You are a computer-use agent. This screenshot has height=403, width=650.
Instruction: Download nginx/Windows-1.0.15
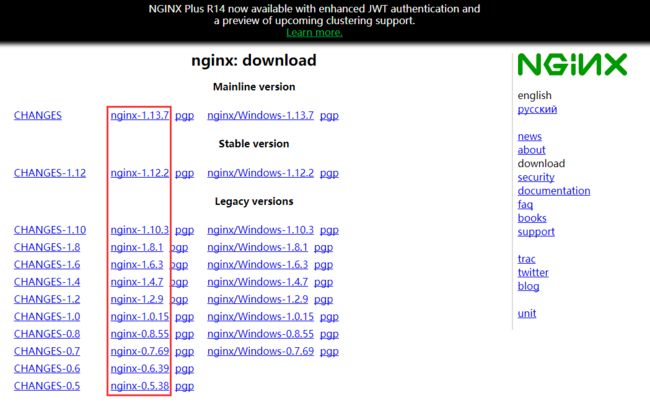260,317
